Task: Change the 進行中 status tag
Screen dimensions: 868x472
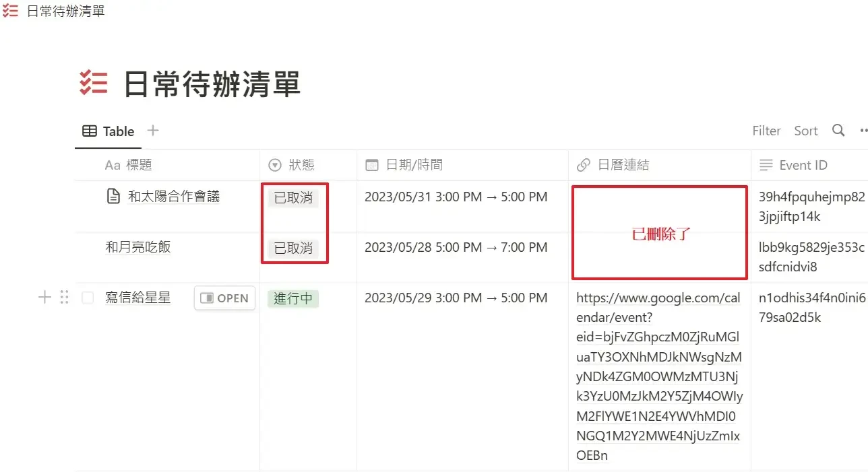Action: [x=293, y=299]
